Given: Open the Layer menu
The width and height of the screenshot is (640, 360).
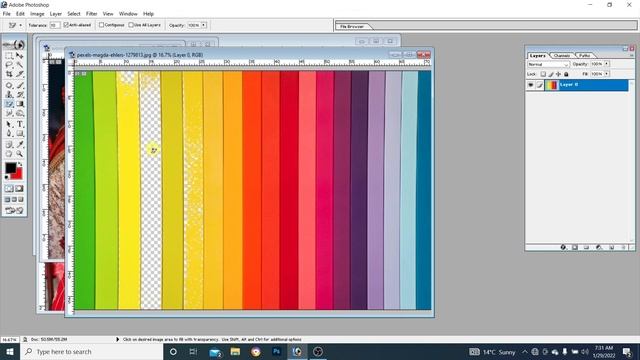Looking at the screenshot, I should [x=56, y=14].
